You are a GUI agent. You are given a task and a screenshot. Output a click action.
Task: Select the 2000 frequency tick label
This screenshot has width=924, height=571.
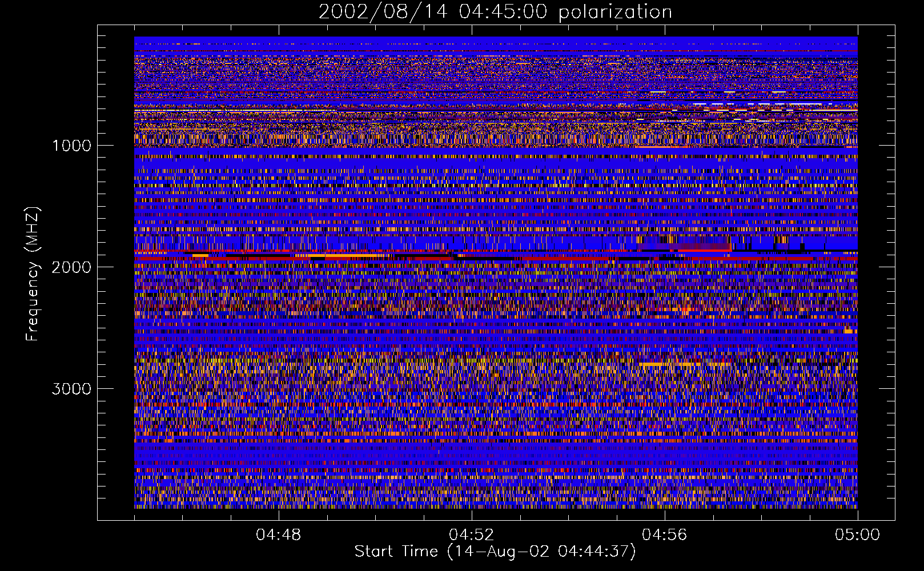(x=71, y=267)
